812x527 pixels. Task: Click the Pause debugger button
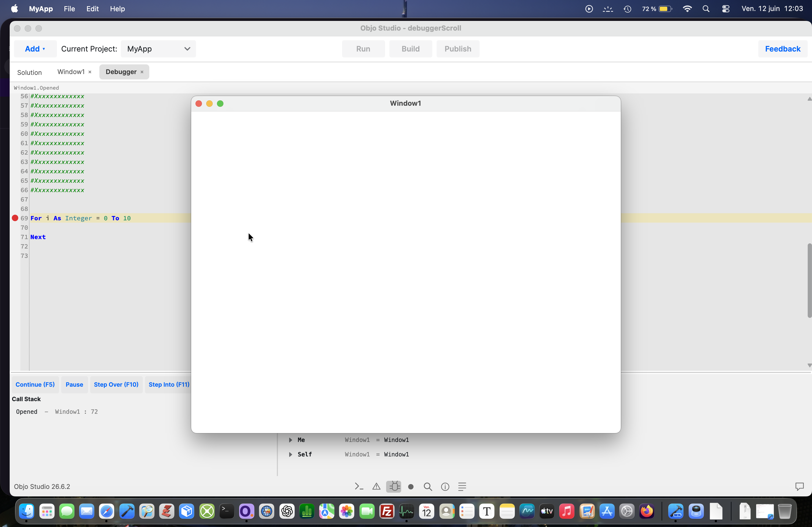click(74, 385)
